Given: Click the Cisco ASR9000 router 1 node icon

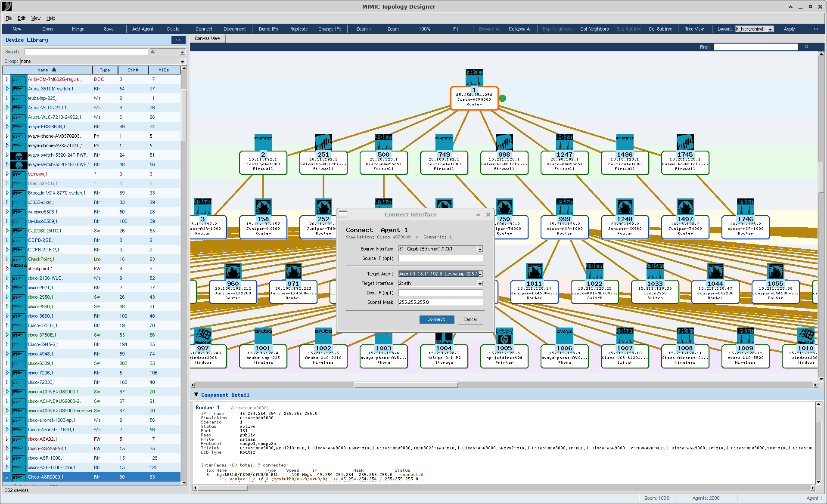Looking at the screenshot, I should tap(474, 77).
